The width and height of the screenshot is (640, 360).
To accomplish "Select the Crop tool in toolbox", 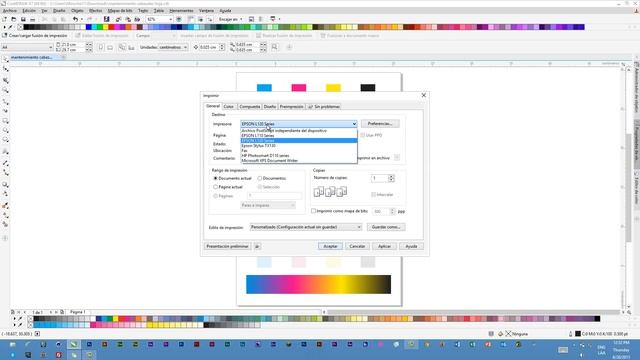I will point(5,80).
